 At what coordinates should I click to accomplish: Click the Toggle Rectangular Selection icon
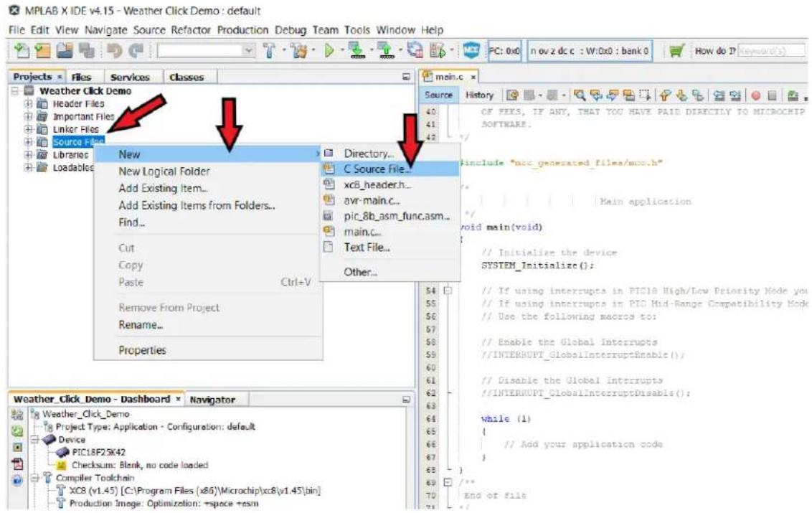coord(645,95)
